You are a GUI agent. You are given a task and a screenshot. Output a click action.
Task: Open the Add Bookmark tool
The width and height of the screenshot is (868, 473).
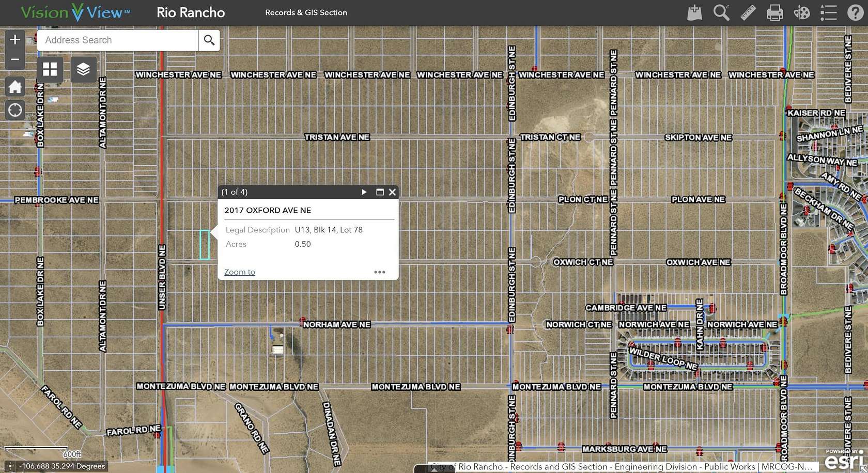pos(694,12)
